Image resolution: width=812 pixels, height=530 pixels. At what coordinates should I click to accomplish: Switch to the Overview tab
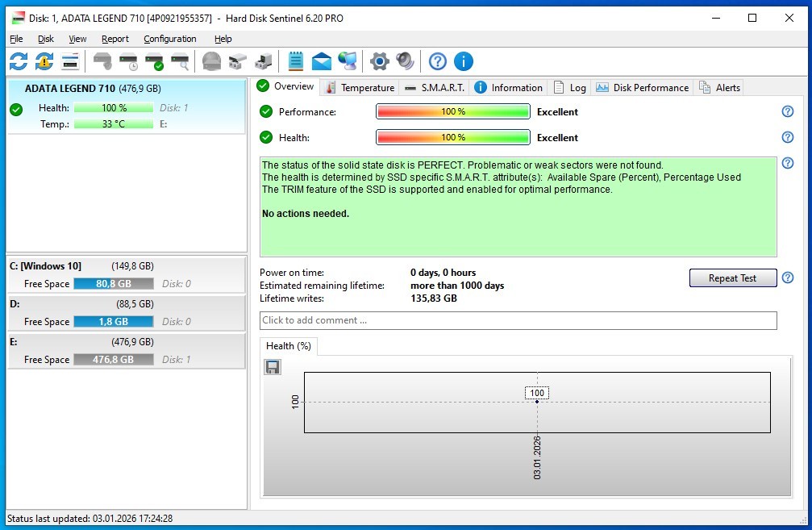click(x=285, y=86)
